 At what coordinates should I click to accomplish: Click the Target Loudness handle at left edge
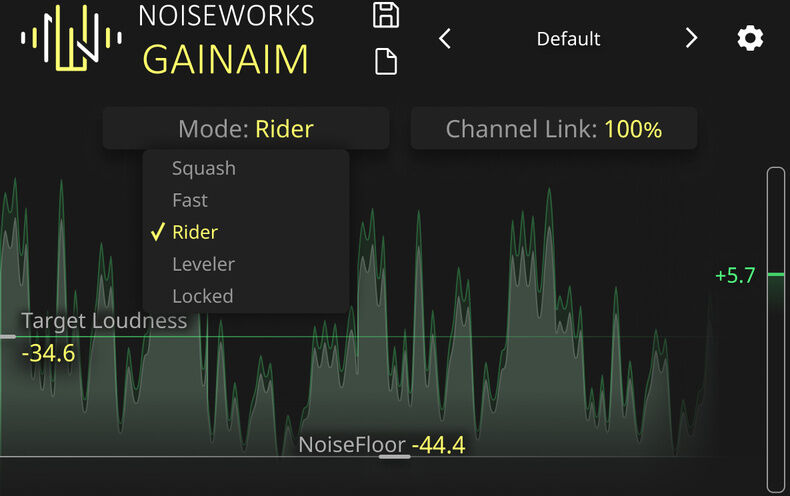click(x=8, y=336)
